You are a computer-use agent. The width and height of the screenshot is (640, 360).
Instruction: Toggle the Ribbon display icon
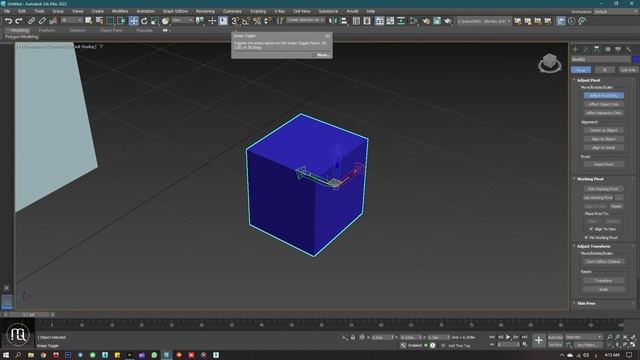pyautogui.click(x=380, y=21)
